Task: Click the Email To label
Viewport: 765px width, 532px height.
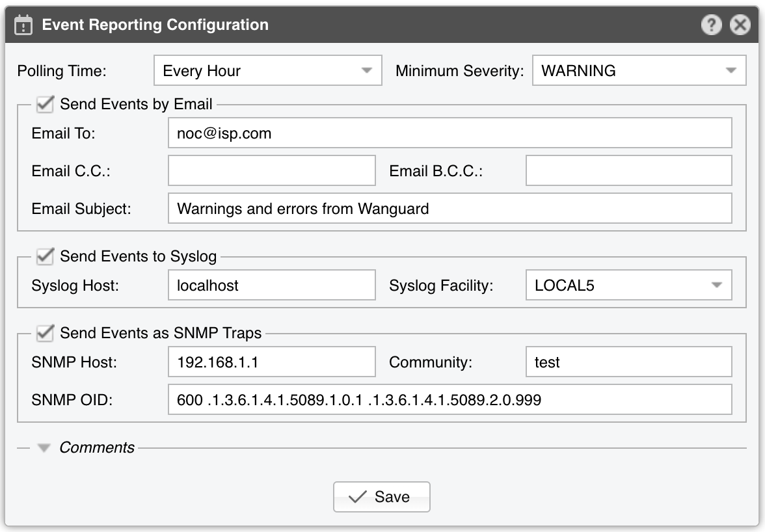Action: pyautogui.click(x=64, y=133)
